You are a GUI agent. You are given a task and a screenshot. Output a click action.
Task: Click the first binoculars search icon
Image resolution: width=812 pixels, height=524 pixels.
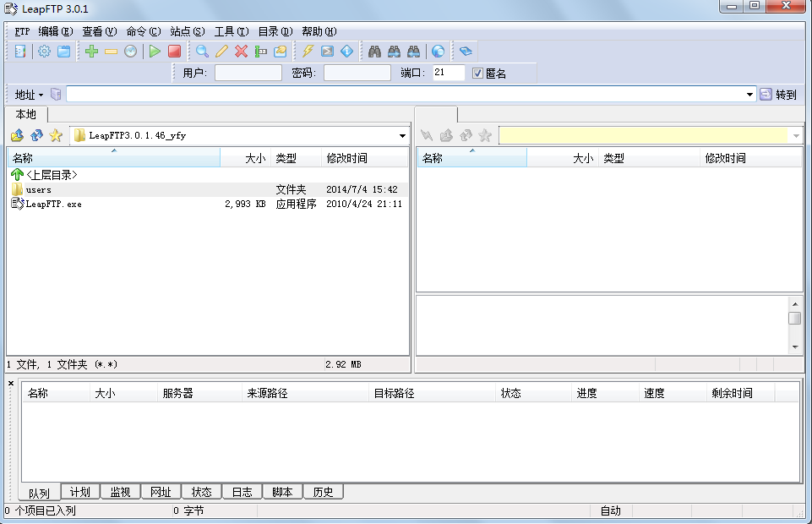tap(374, 52)
